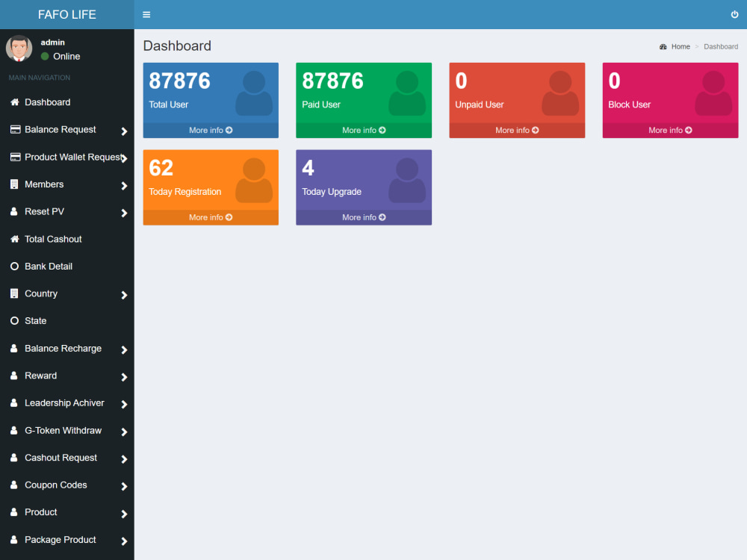Click the Paid User count 87876
The width and height of the screenshot is (747, 560).
(x=332, y=81)
